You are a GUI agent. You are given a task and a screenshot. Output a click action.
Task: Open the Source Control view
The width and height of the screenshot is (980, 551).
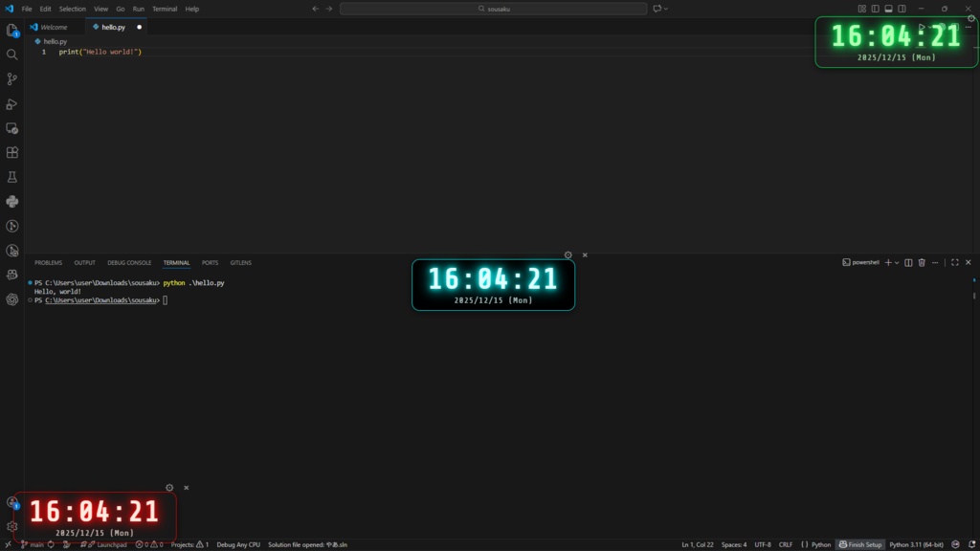pyautogui.click(x=11, y=78)
